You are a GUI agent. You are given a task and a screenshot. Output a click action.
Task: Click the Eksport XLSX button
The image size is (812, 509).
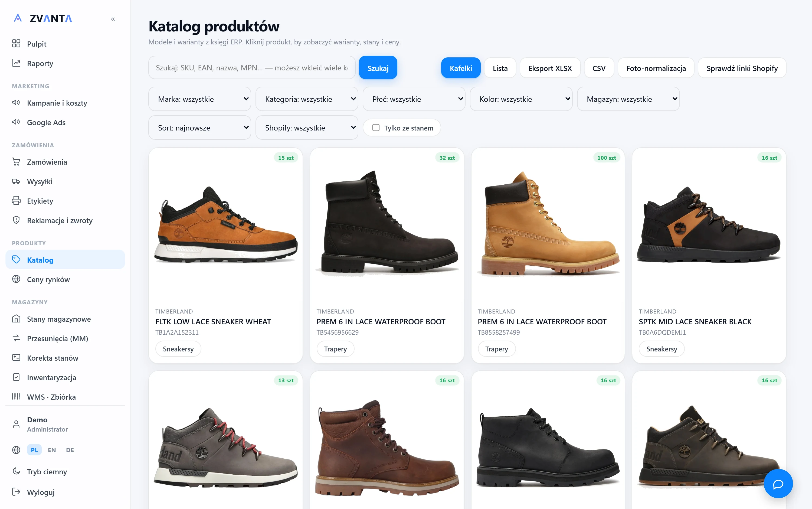point(550,68)
